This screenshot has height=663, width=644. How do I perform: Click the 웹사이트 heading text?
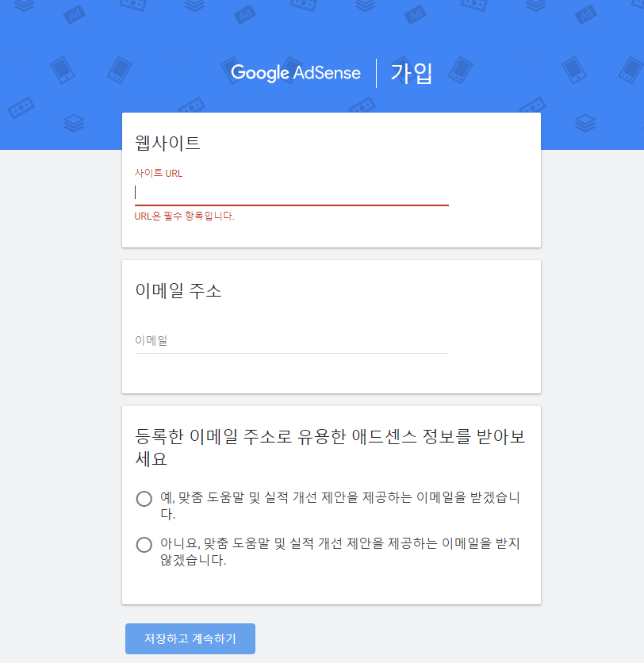[x=167, y=143]
